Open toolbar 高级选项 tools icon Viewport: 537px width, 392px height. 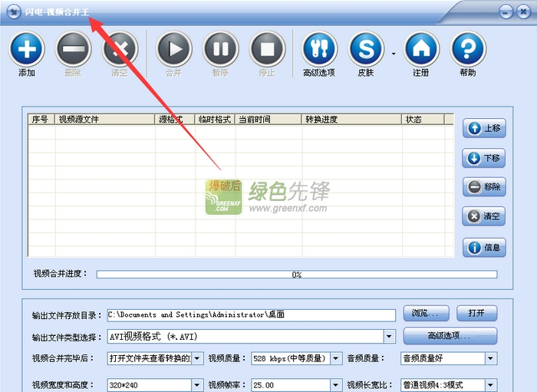tap(319, 49)
